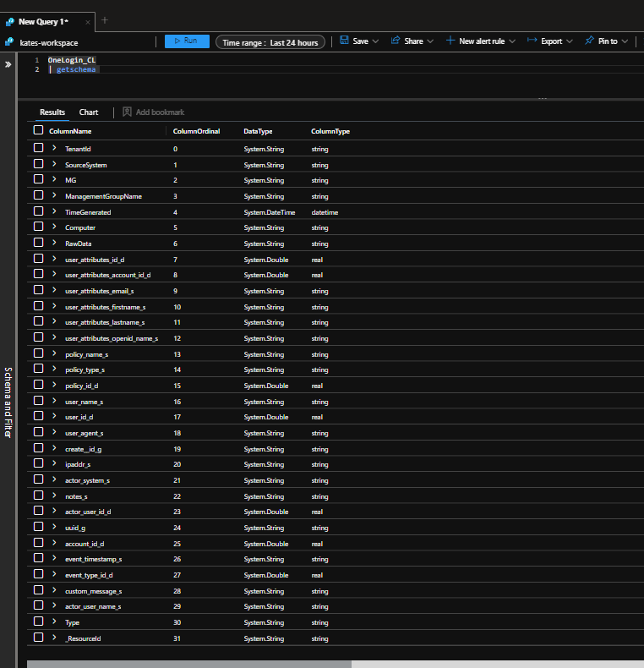
Task: Open the Schema and Filter side panel
Action: pos(8,402)
